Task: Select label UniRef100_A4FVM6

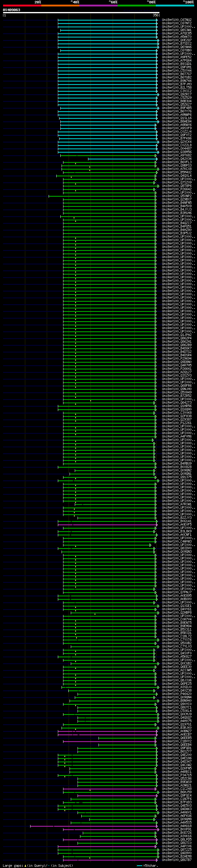Action: 176,436
